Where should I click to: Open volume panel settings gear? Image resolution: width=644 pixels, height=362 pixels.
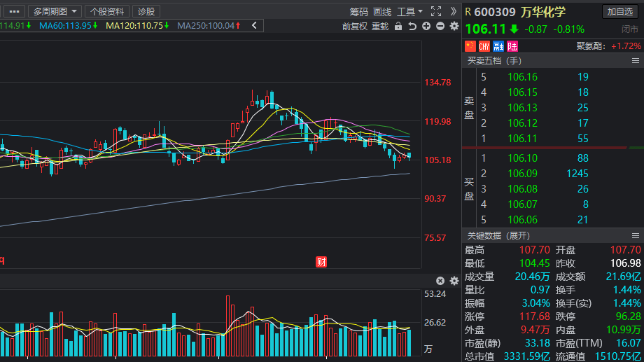click(x=454, y=281)
